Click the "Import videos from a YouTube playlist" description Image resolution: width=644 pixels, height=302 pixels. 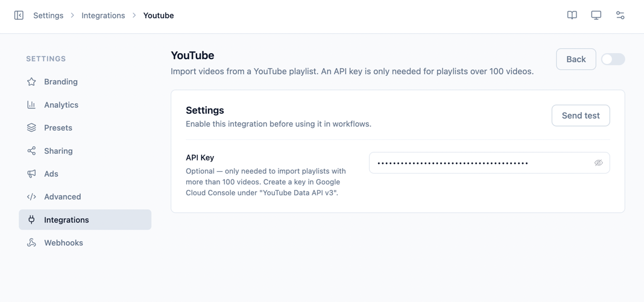(x=352, y=71)
